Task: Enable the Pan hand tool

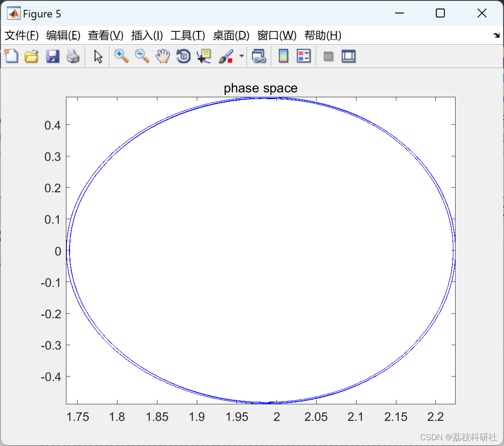Action: tap(163, 56)
